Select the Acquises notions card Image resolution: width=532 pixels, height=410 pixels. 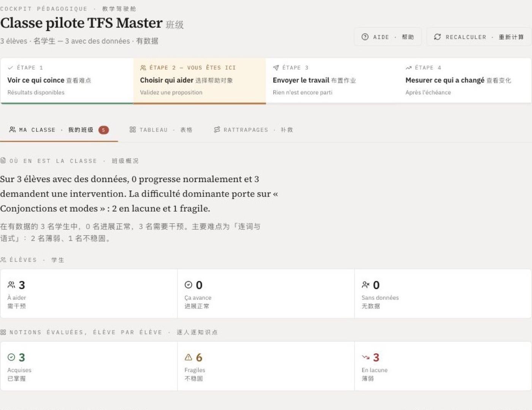pyautogui.click(x=89, y=366)
